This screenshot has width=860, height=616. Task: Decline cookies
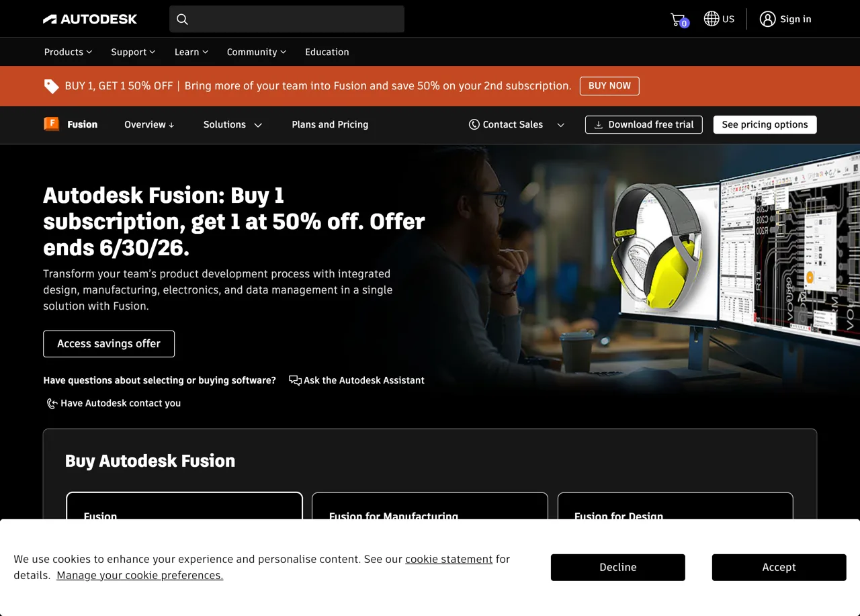tap(618, 568)
